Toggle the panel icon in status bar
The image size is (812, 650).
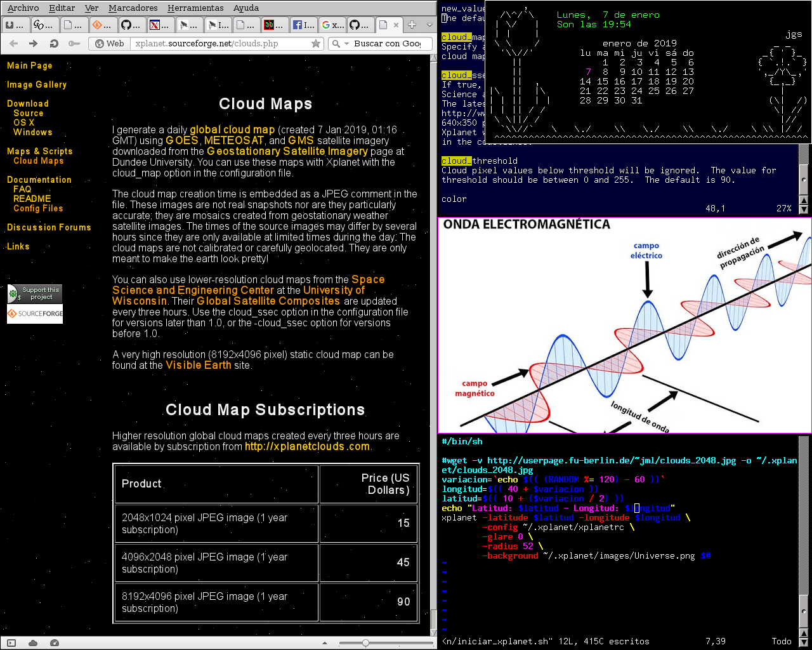[11, 643]
